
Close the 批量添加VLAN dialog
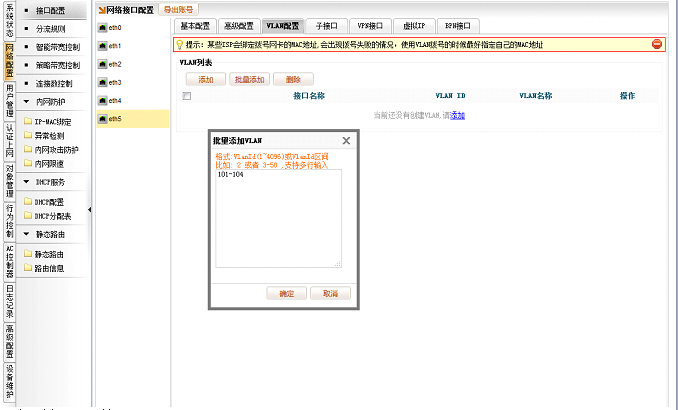(x=346, y=141)
